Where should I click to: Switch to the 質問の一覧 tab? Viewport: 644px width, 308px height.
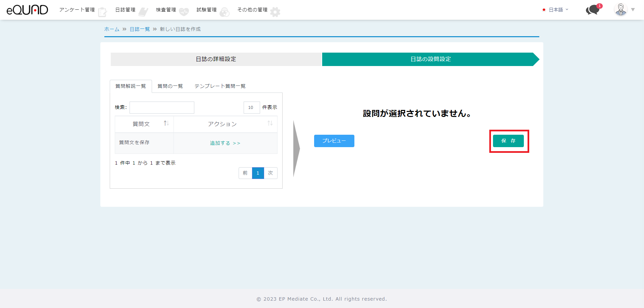[x=170, y=86]
